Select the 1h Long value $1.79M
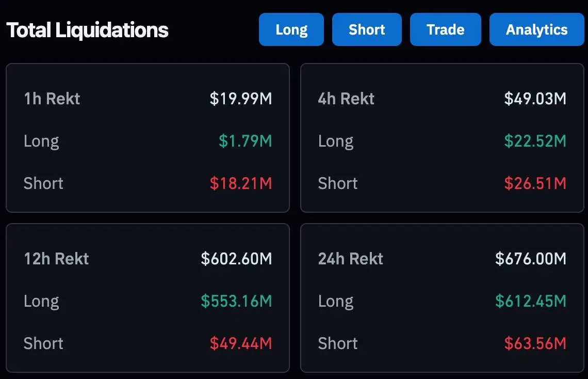Image resolution: width=588 pixels, height=379 pixels. tap(245, 141)
